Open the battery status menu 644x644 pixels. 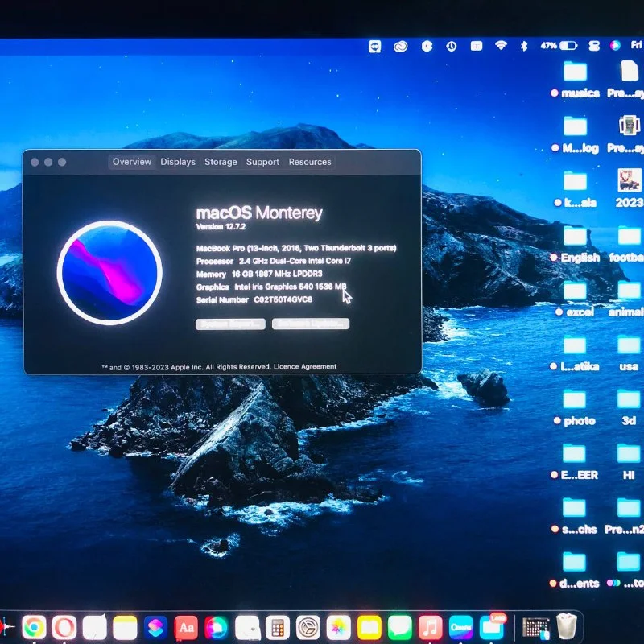[x=568, y=46]
